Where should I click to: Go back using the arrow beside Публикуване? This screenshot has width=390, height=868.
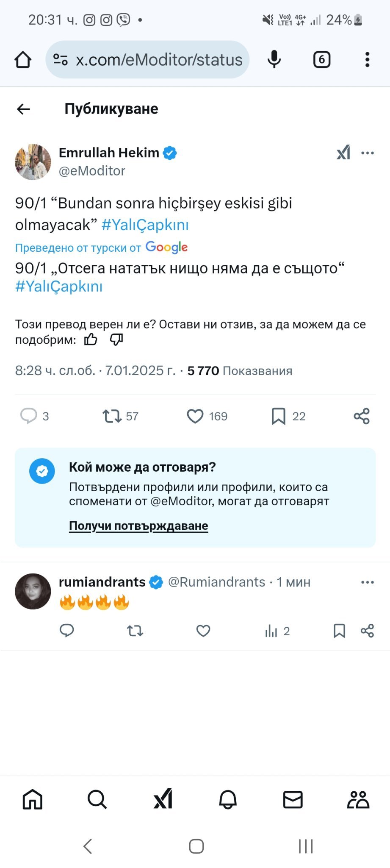(x=24, y=109)
